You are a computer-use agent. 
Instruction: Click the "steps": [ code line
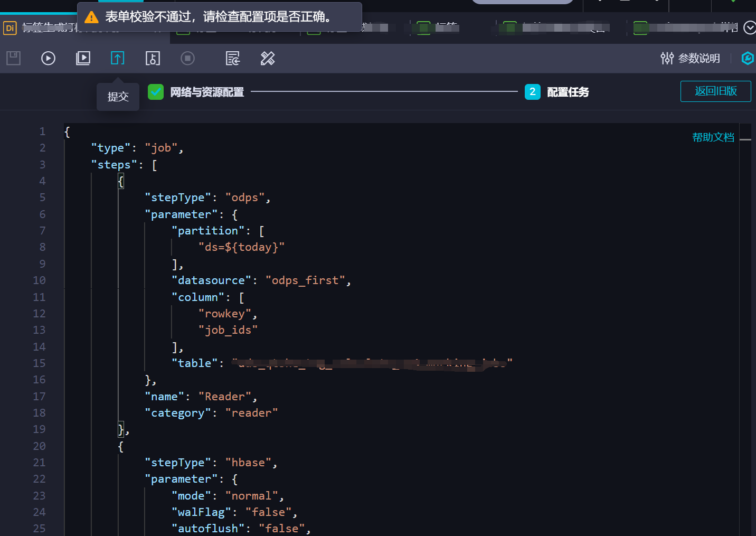pos(124,165)
